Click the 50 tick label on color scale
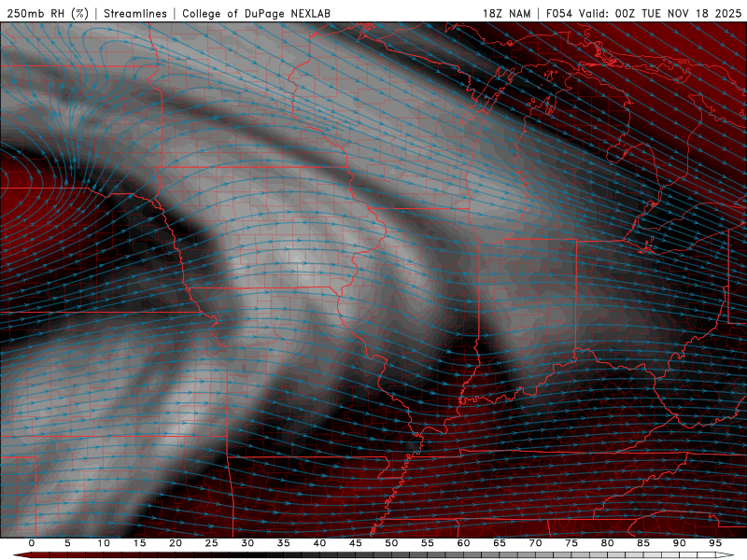Image resolution: width=747 pixels, height=560 pixels. (391, 543)
